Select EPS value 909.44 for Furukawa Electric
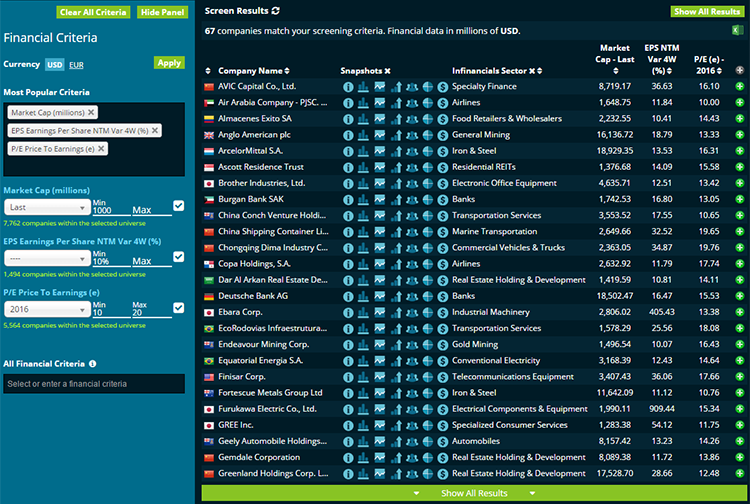The width and height of the screenshot is (750, 504). pyautogui.click(x=662, y=409)
